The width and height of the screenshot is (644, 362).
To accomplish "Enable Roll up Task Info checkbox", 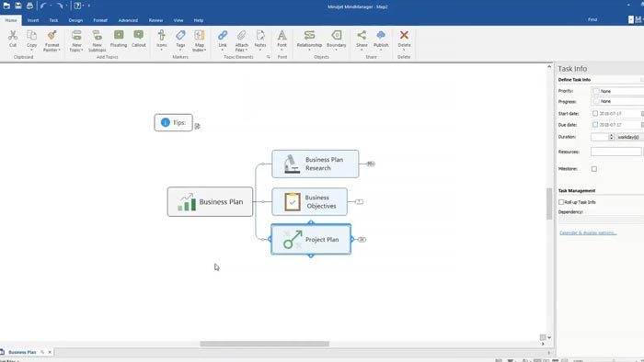I will (561, 202).
